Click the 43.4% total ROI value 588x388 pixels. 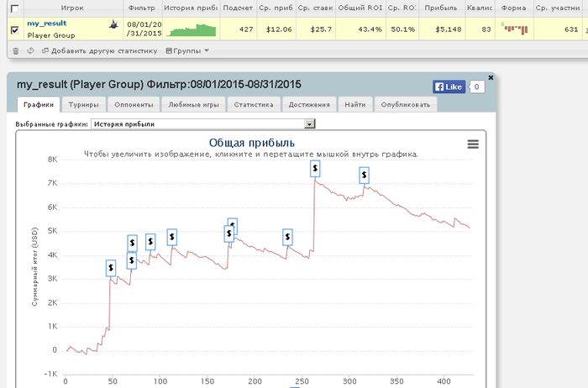tap(370, 29)
